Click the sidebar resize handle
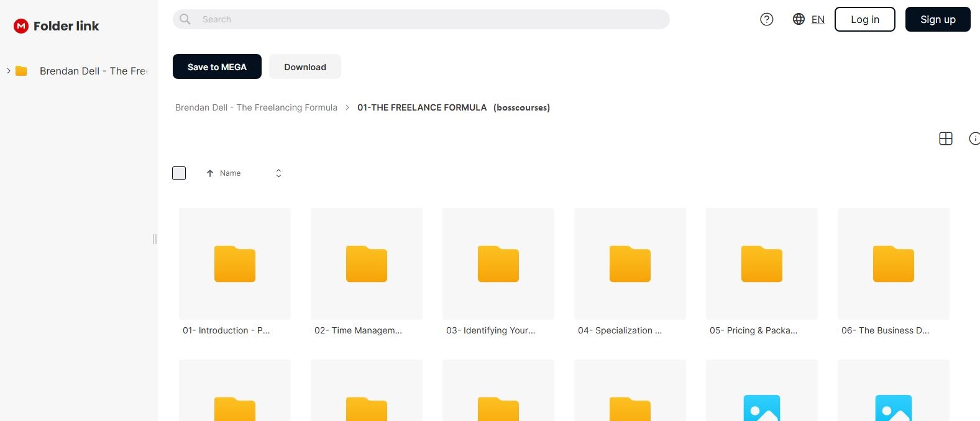This screenshot has height=421, width=980. (x=155, y=239)
